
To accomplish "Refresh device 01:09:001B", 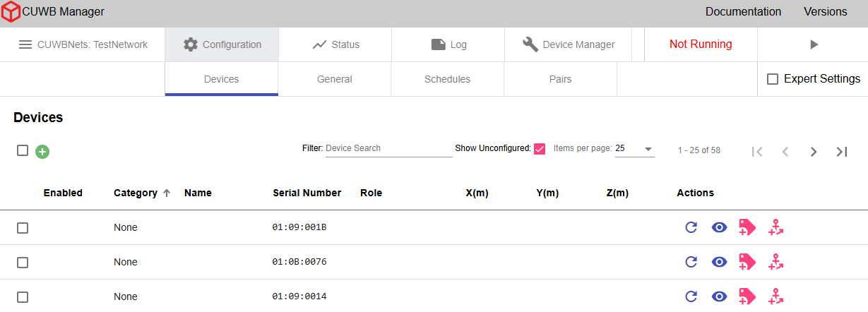I will click(x=691, y=227).
